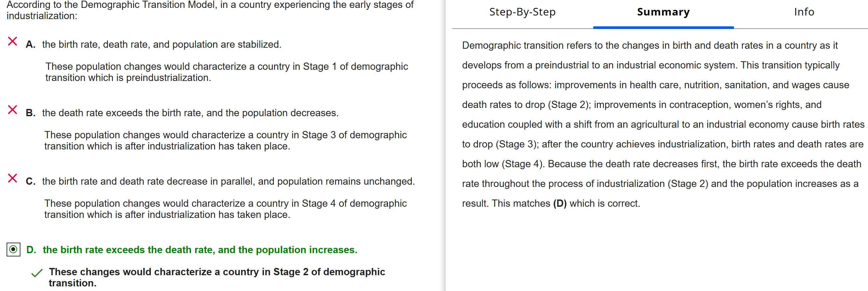Image resolution: width=868 pixels, height=291 pixels.
Task: Choose answer A about stabilized rates
Action: click(x=161, y=44)
